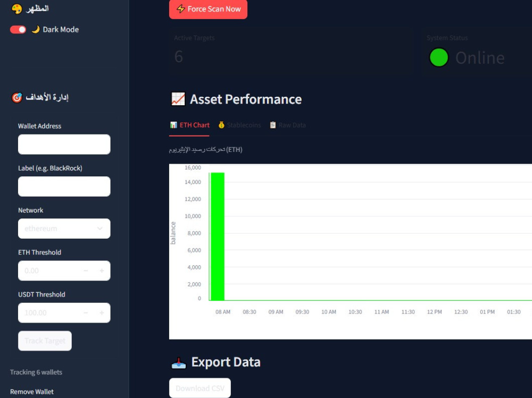The width and height of the screenshot is (532, 398).
Task: Click the 12 PM label on chart axis
Action: click(434, 312)
